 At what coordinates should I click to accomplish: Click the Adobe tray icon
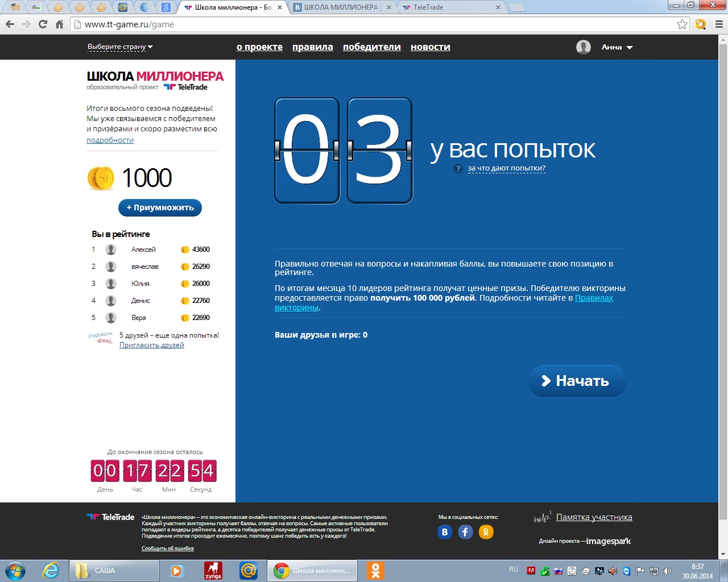point(531,571)
